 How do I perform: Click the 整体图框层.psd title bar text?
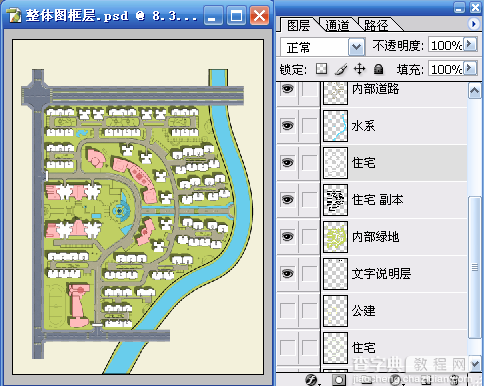point(112,16)
